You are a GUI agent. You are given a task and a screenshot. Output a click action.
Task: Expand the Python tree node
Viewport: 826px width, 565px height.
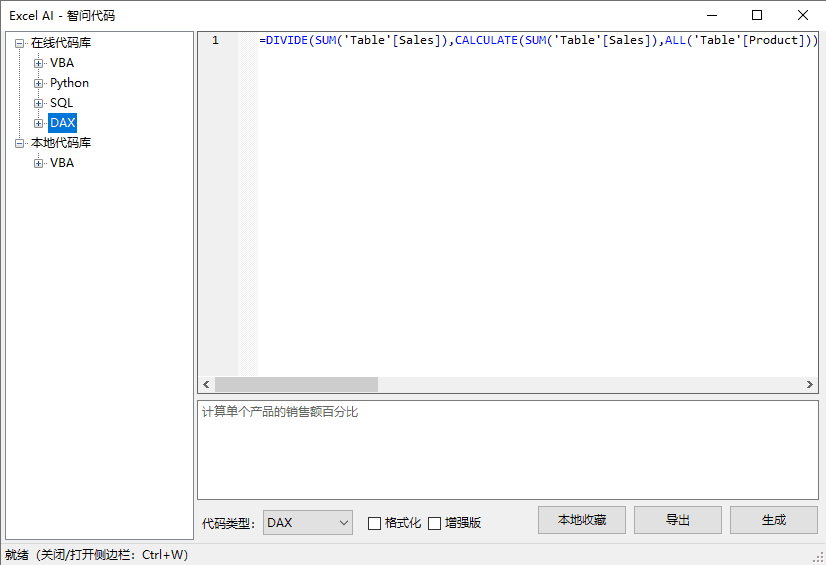[x=38, y=83]
